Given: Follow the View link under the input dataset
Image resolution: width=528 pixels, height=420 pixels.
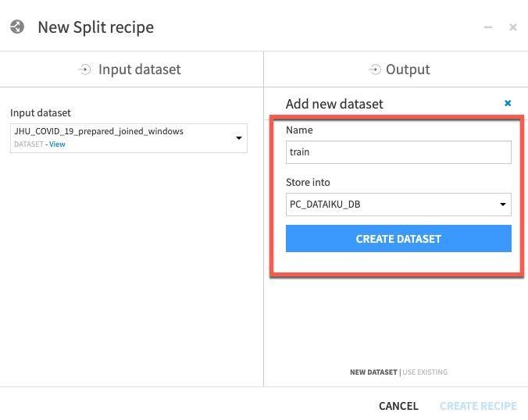Looking at the screenshot, I should (x=58, y=144).
